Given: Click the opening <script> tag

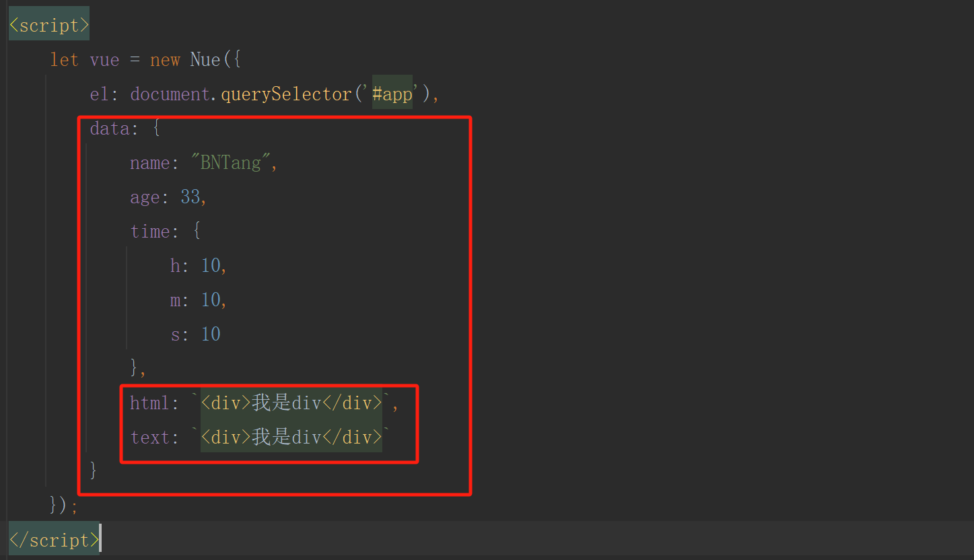Looking at the screenshot, I should click(x=48, y=25).
